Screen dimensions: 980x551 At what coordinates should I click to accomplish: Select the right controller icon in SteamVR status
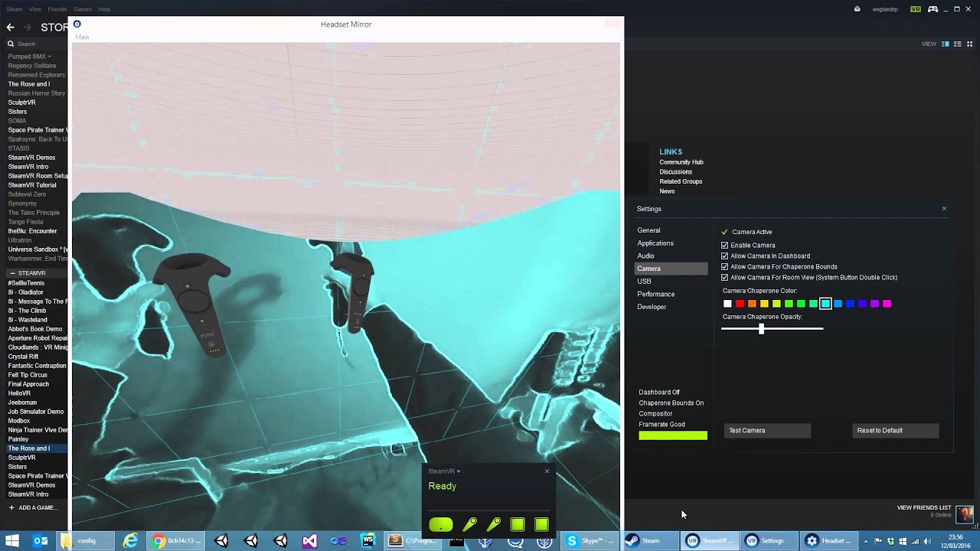coord(493,524)
